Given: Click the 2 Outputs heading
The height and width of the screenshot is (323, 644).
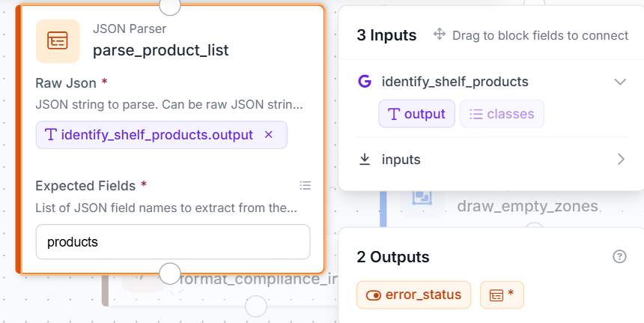Looking at the screenshot, I should click(393, 257).
